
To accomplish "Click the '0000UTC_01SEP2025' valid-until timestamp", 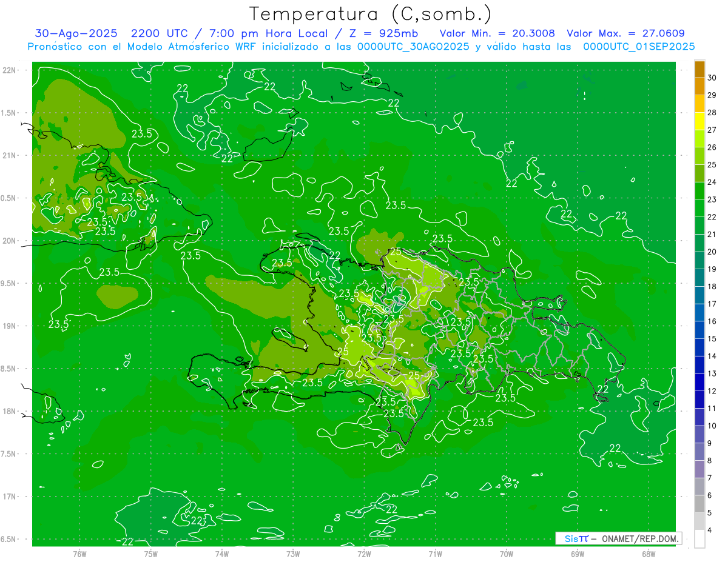I will [x=639, y=47].
